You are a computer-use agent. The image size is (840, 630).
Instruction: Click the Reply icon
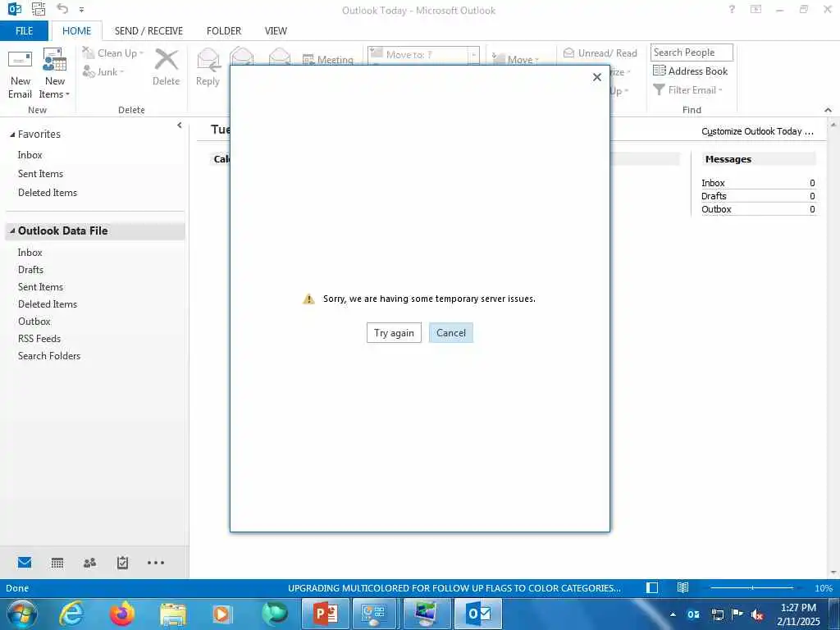pyautogui.click(x=208, y=67)
